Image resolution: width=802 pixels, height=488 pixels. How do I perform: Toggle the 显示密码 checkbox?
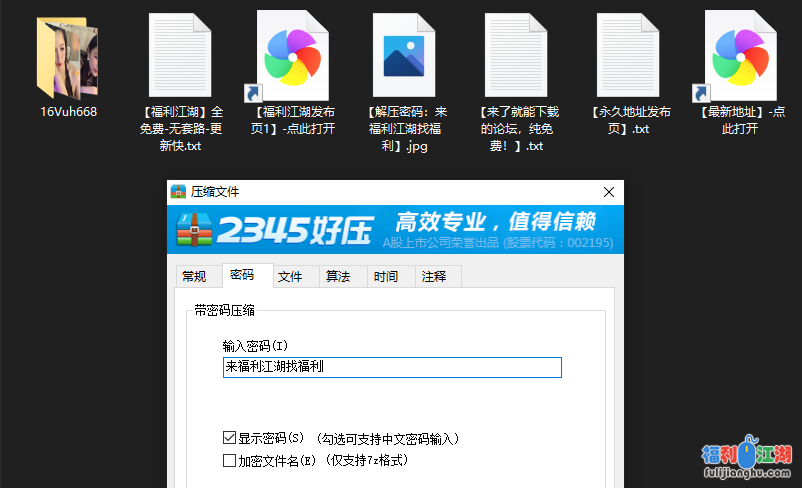(x=230, y=438)
